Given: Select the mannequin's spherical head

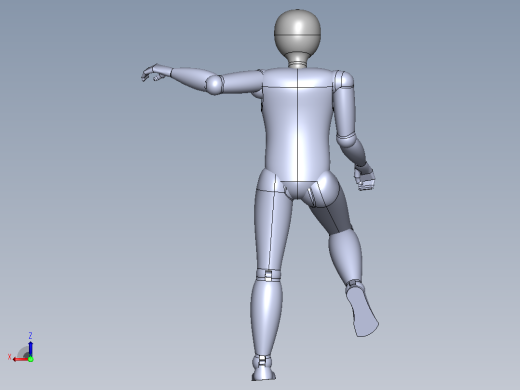Looking at the screenshot, I should click(297, 33).
